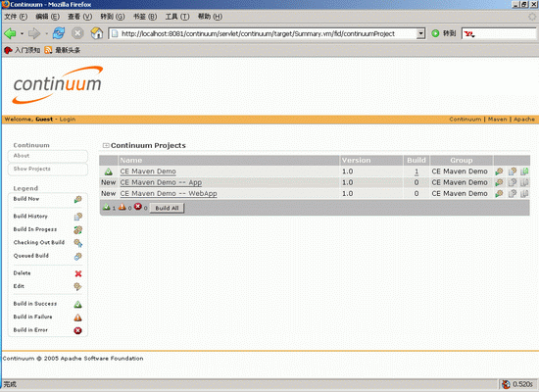Click the Continuum logo
Viewport: 539px width, 392px height.
coord(58,85)
